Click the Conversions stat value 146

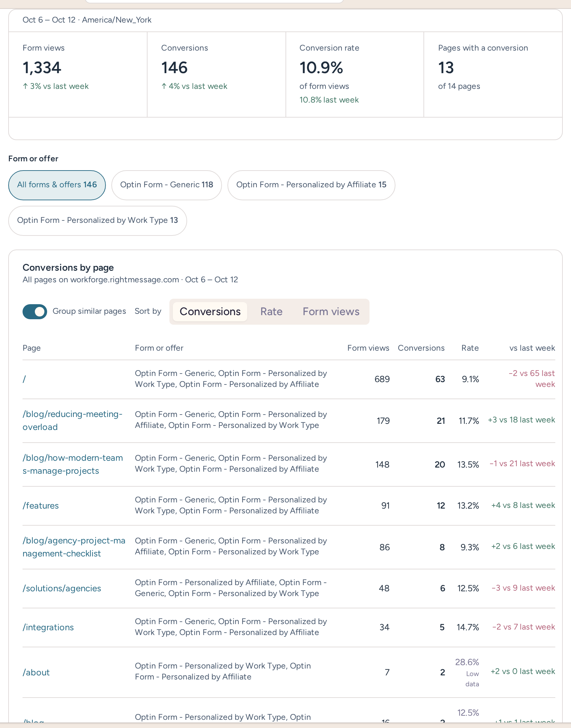175,67
